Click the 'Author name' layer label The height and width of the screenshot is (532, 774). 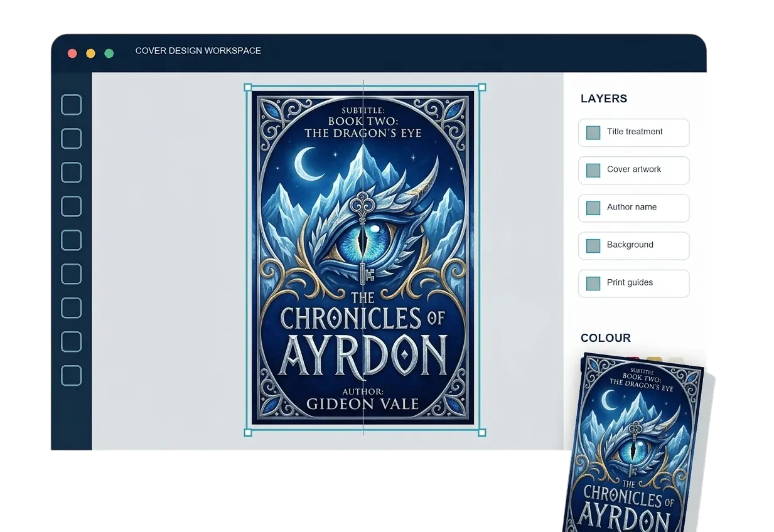point(632,207)
